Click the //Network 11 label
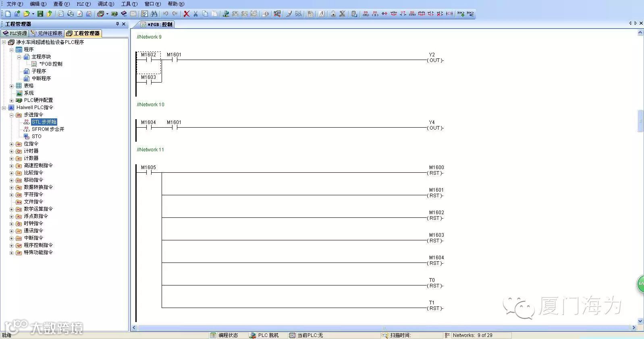Viewport: 644px width, 339px height. pyautogui.click(x=150, y=150)
